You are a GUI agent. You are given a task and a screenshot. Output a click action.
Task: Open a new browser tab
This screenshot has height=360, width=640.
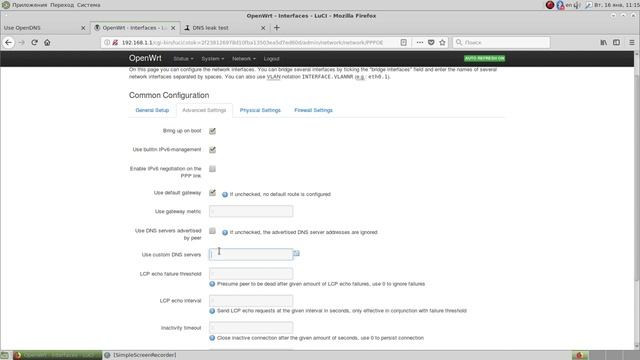277,28
